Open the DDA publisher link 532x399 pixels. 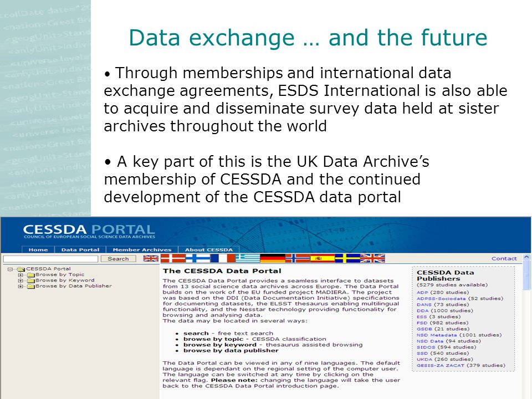click(x=423, y=311)
